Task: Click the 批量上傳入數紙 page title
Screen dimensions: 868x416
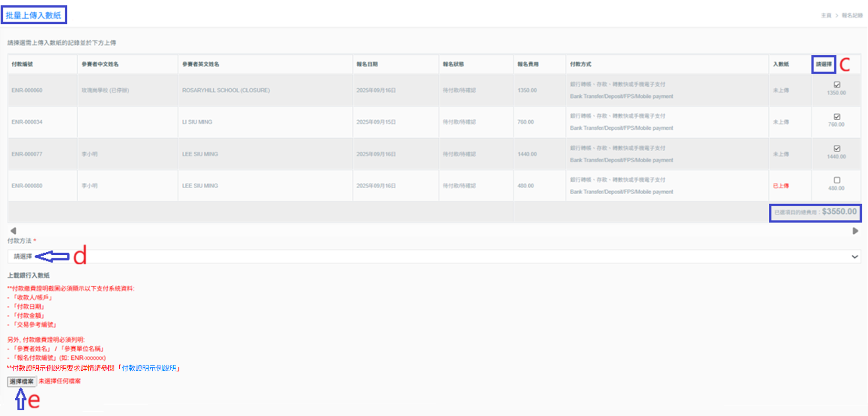Action: [33, 15]
